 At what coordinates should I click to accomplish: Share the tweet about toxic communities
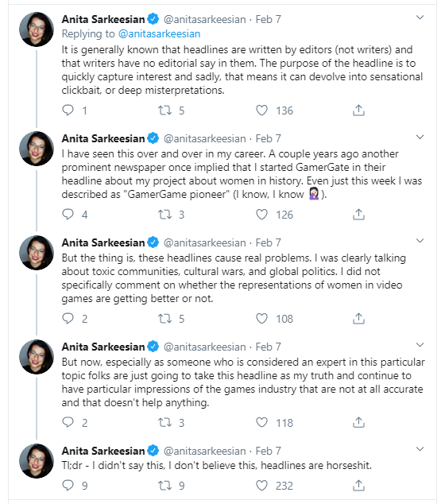[x=358, y=319]
